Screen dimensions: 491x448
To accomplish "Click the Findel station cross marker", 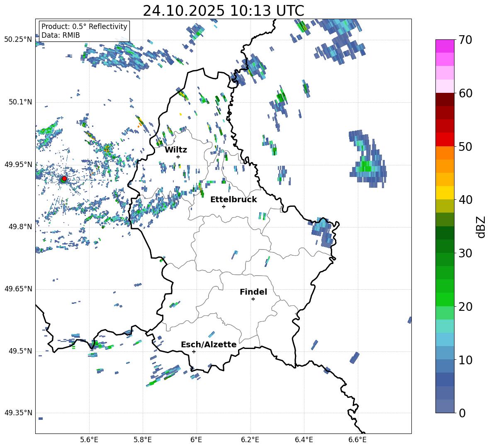I will [x=253, y=299].
